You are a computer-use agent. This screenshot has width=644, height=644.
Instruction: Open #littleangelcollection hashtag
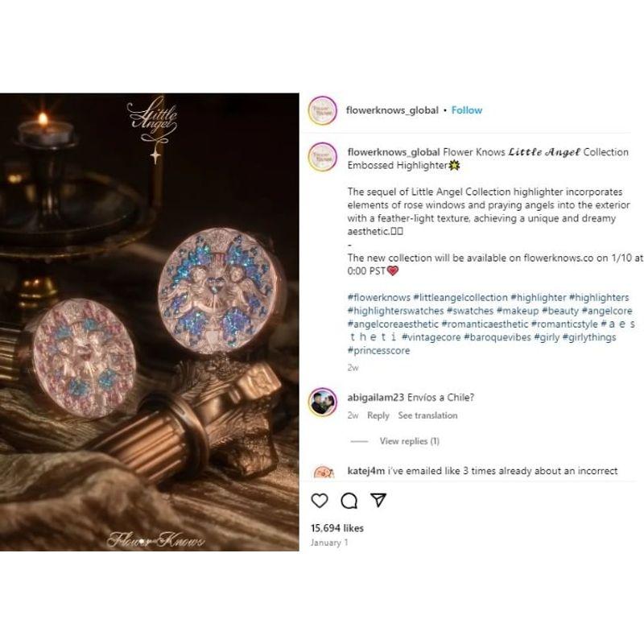[460, 297]
